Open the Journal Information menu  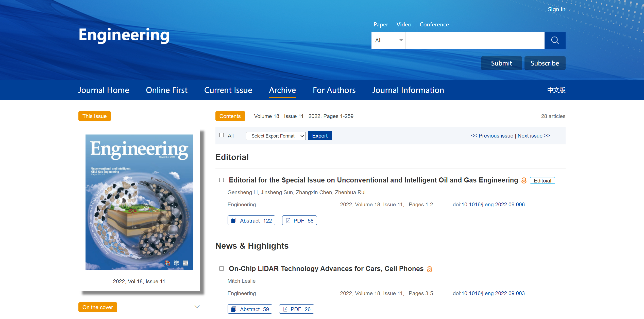pyautogui.click(x=408, y=90)
